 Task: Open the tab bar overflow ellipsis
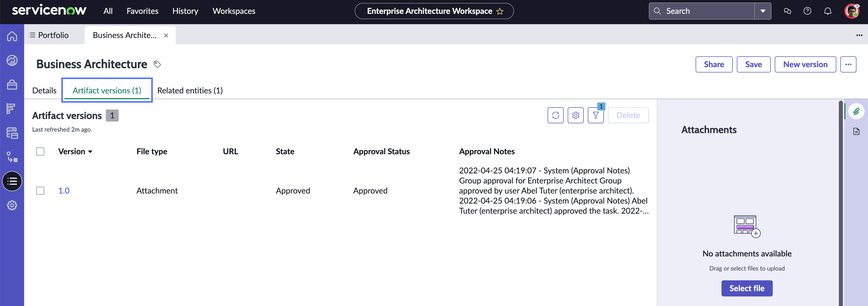(859, 35)
